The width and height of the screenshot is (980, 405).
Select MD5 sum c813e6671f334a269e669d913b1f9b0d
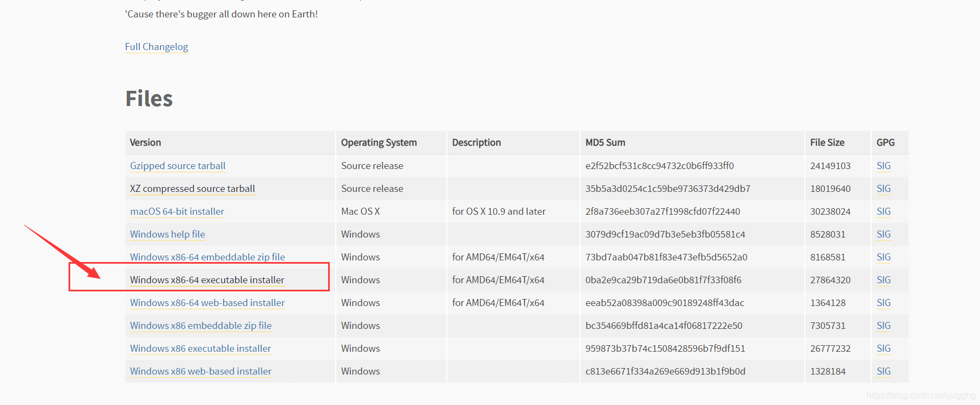665,371
